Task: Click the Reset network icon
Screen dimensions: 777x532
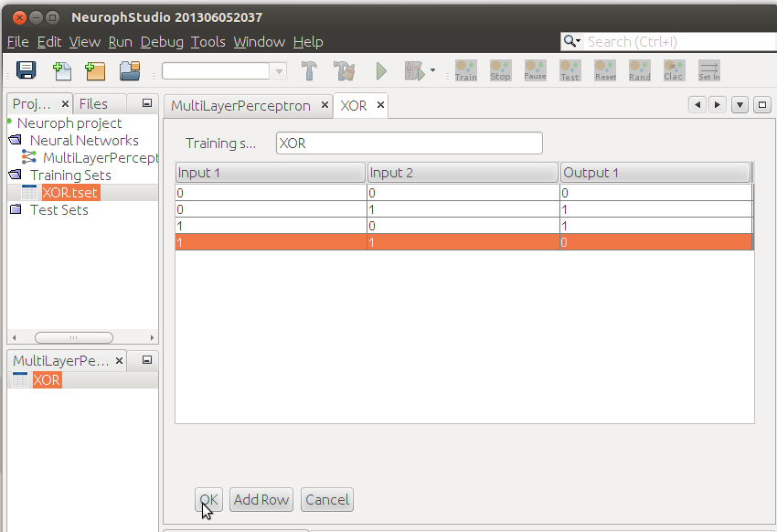Action: point(604,70)
